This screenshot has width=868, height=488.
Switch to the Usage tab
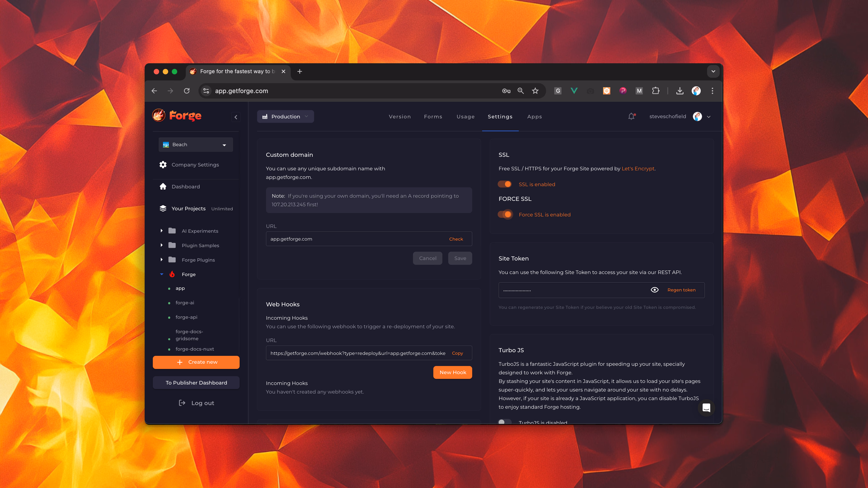466,117
